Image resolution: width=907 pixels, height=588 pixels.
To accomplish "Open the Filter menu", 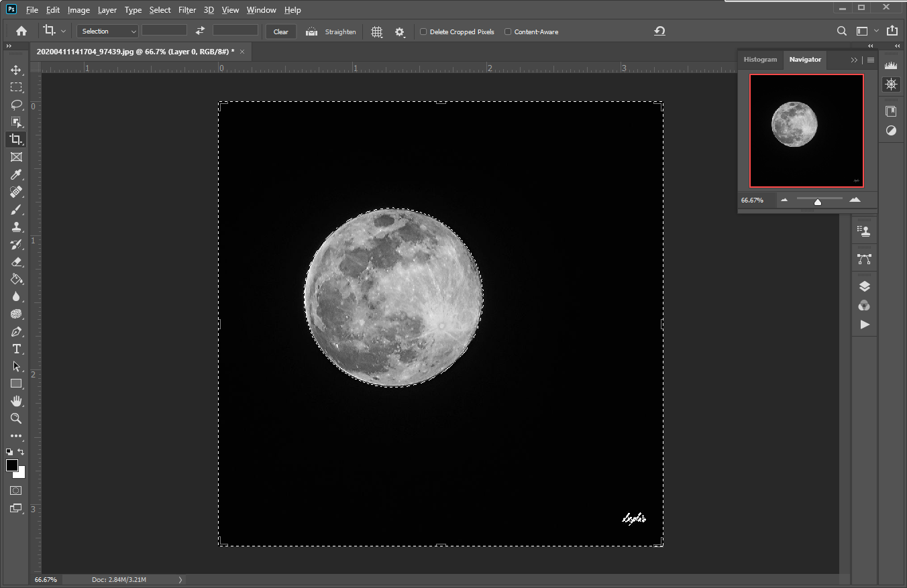I will pos(187,10).
